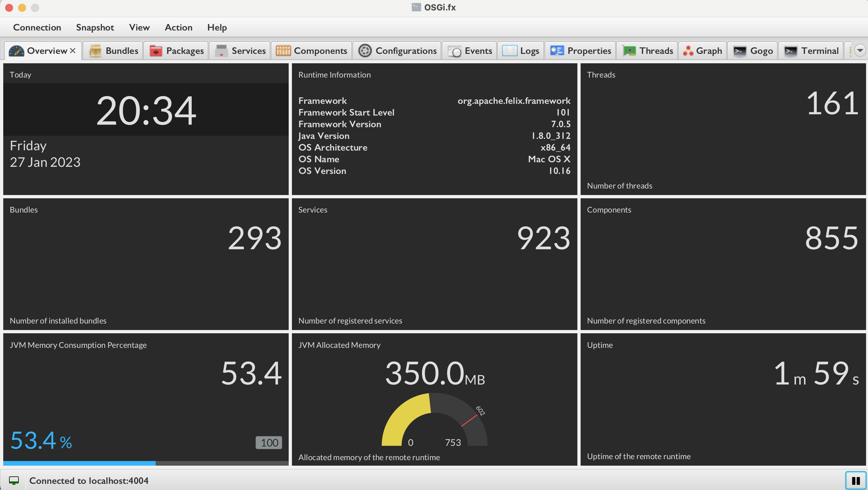868x490 pixels.
Task: Click the Components tab orange icon
Action: 283,51
